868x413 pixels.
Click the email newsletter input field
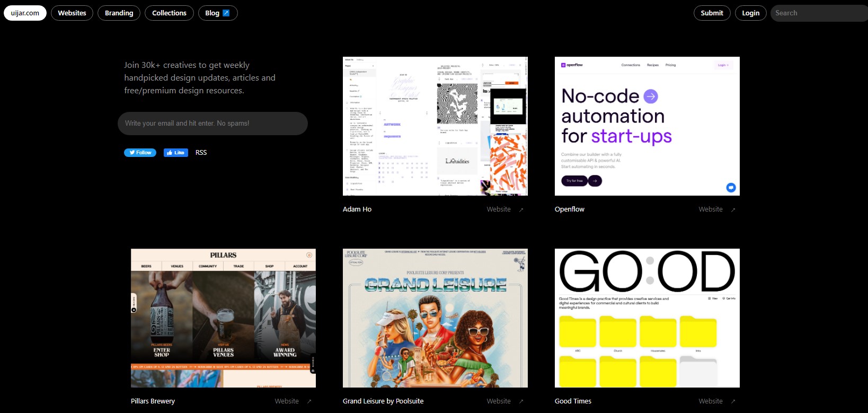pos(212,124)
